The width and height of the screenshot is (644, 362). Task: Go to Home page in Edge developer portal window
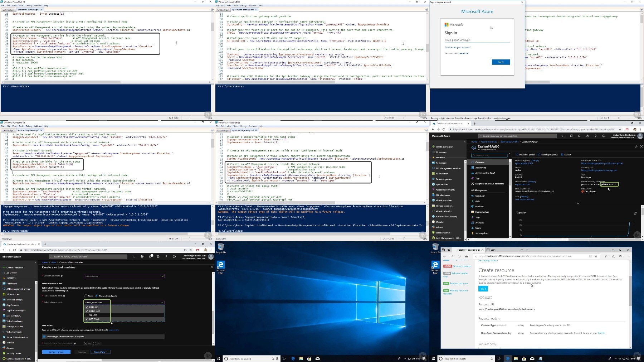click(467, 256)
